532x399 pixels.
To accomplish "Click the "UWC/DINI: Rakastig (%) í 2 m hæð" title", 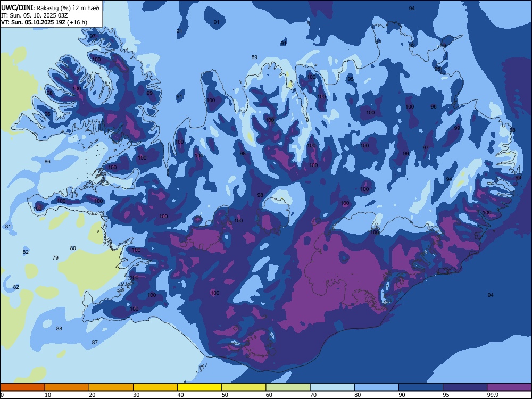I will coord(50,8).
